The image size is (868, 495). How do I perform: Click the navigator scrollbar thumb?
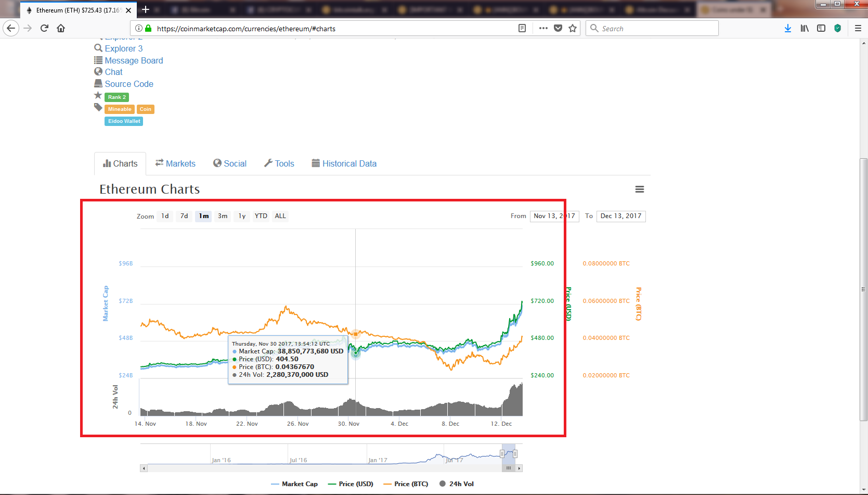508,468
